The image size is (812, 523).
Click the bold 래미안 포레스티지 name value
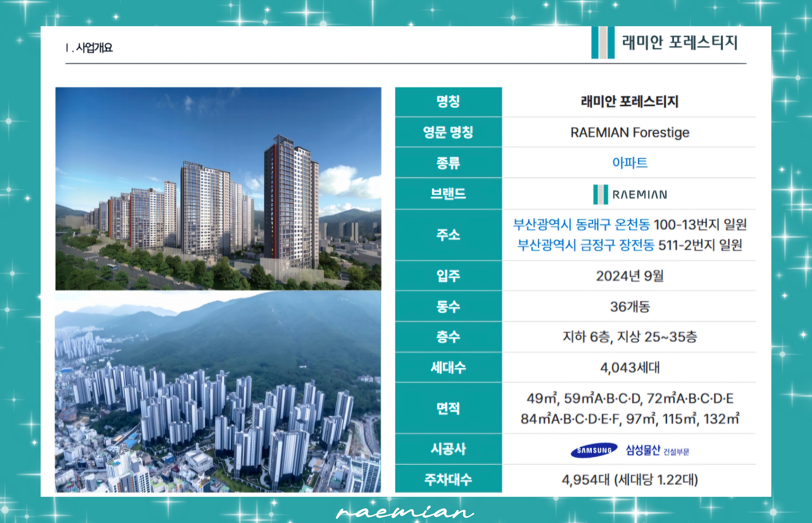click(630, 102)
